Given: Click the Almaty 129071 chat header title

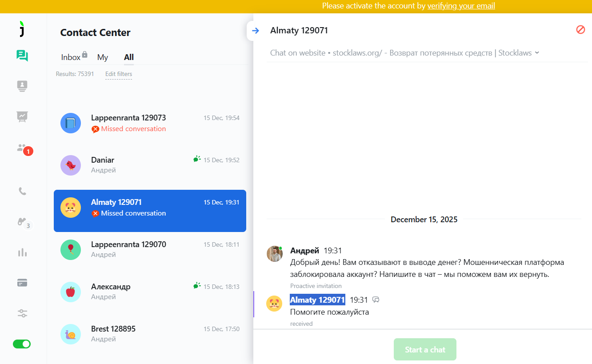Looking at the screenshot, I should (x=299, y=31).
